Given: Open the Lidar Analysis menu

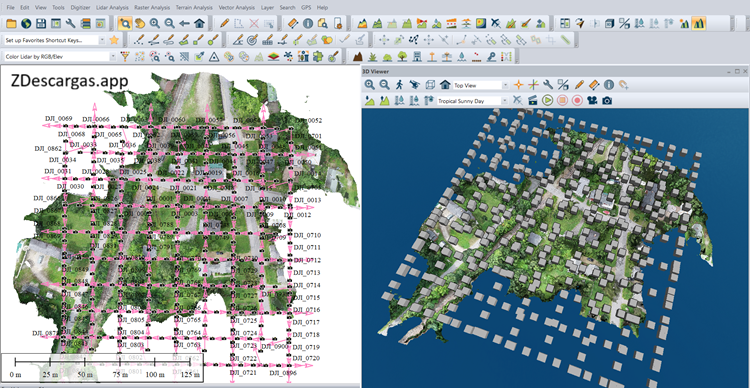Looking at the screenshot, I should coord(112,8).
